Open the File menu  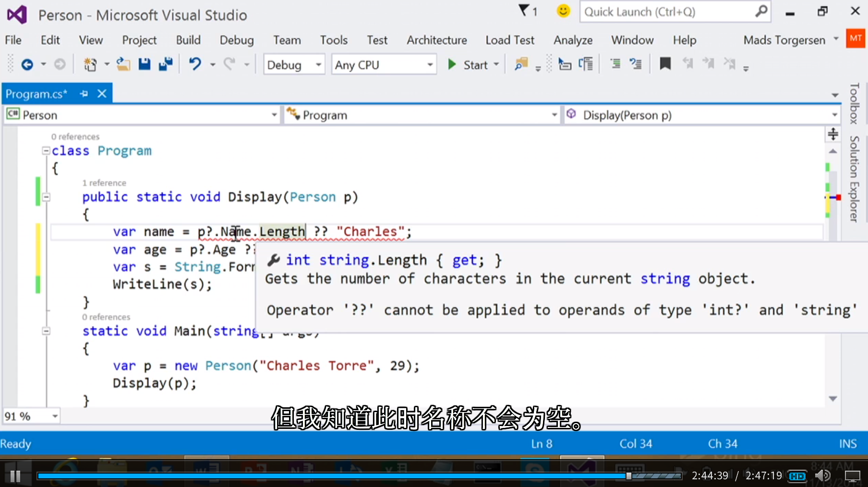13,40
